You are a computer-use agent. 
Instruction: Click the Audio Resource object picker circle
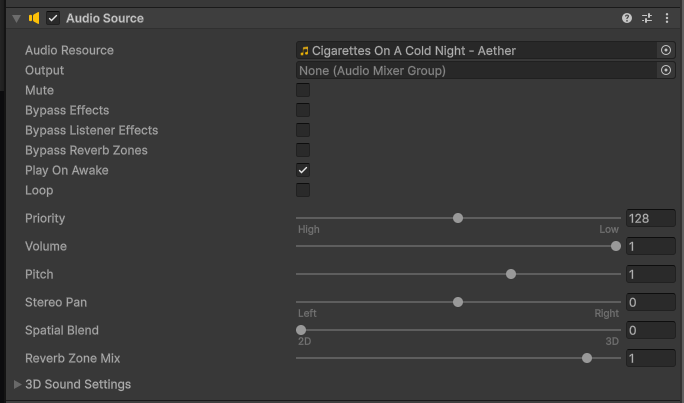click(666, 50)
